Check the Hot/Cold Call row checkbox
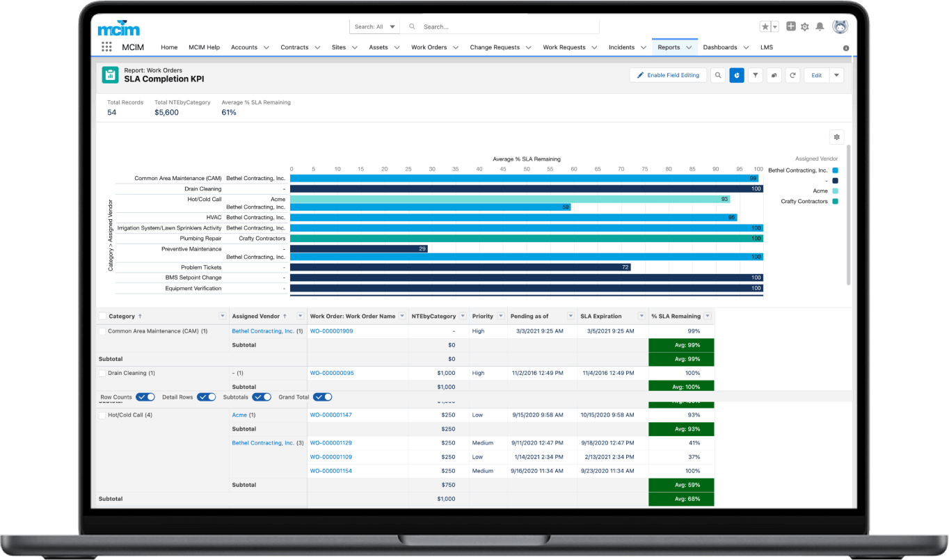 102,415
